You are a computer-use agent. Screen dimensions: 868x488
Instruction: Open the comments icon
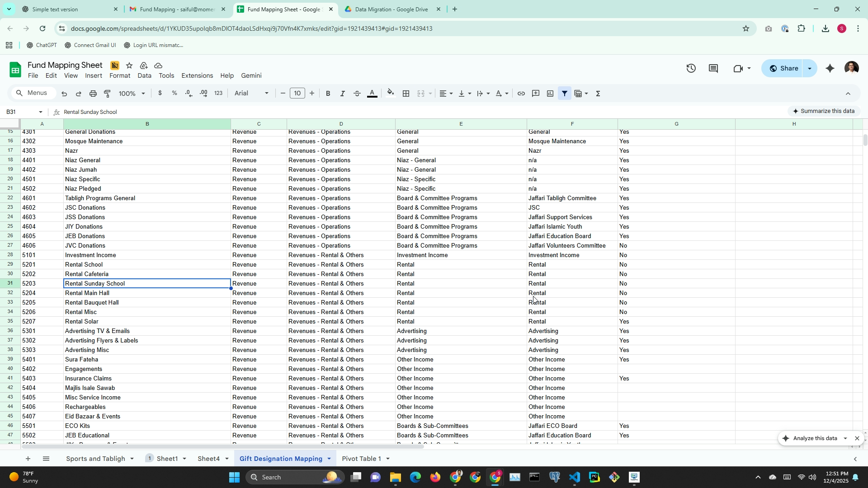[713, 69]
